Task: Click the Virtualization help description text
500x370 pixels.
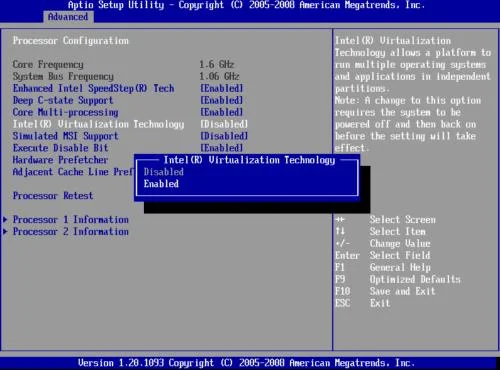Action: (x=413, y=94)
